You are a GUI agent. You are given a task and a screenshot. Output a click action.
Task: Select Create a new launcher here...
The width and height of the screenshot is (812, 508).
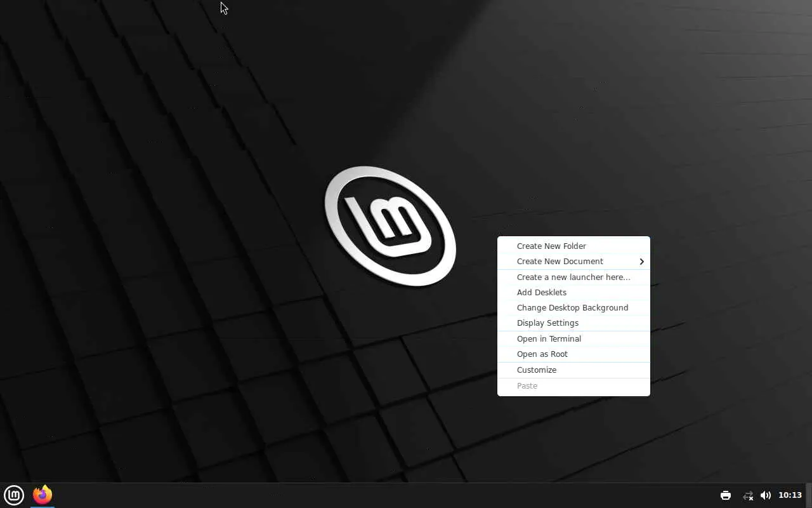point(573,277)
